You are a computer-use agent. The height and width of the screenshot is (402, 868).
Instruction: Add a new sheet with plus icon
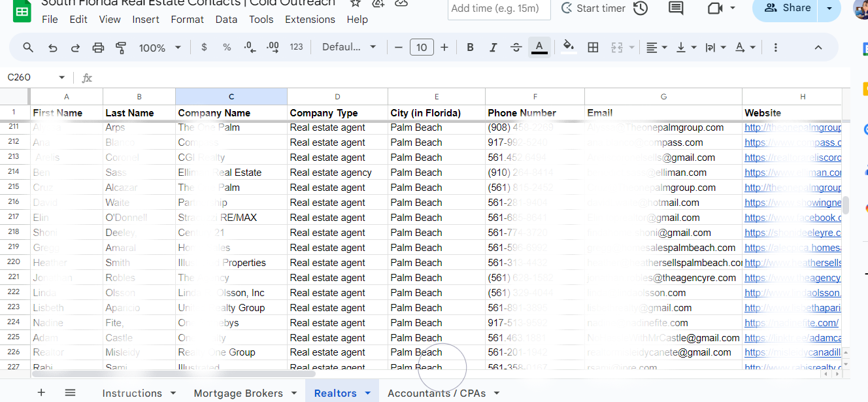(x=41, y=392)
